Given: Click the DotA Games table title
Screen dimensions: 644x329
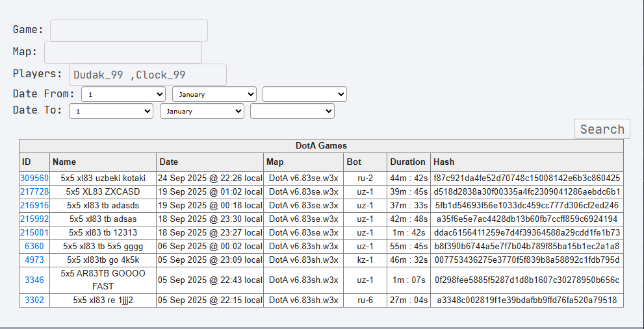Looking at the screenshot, I should (x=321, y=145).
